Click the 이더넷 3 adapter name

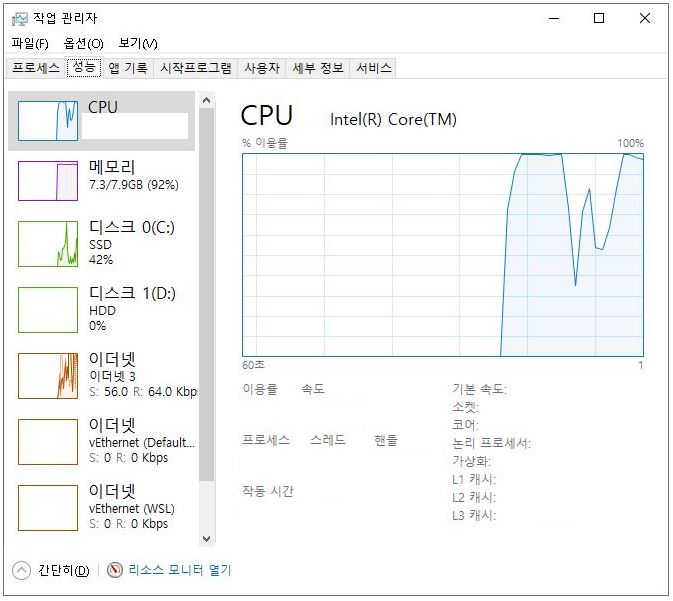pyautogui.click(x=112, y=376)
